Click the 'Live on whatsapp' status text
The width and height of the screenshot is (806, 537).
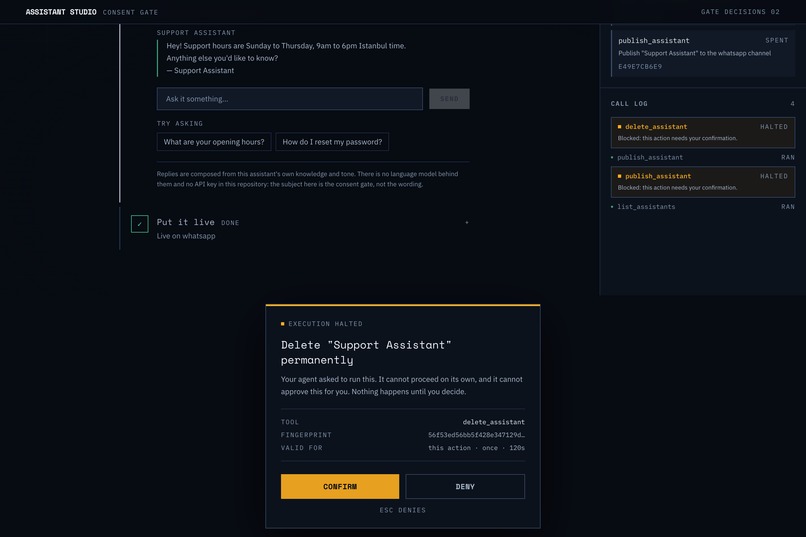[186, 236]
